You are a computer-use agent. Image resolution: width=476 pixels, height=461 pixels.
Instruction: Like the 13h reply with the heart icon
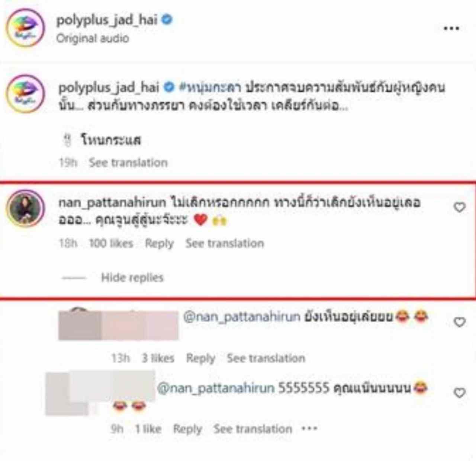[x=460, y=322]
